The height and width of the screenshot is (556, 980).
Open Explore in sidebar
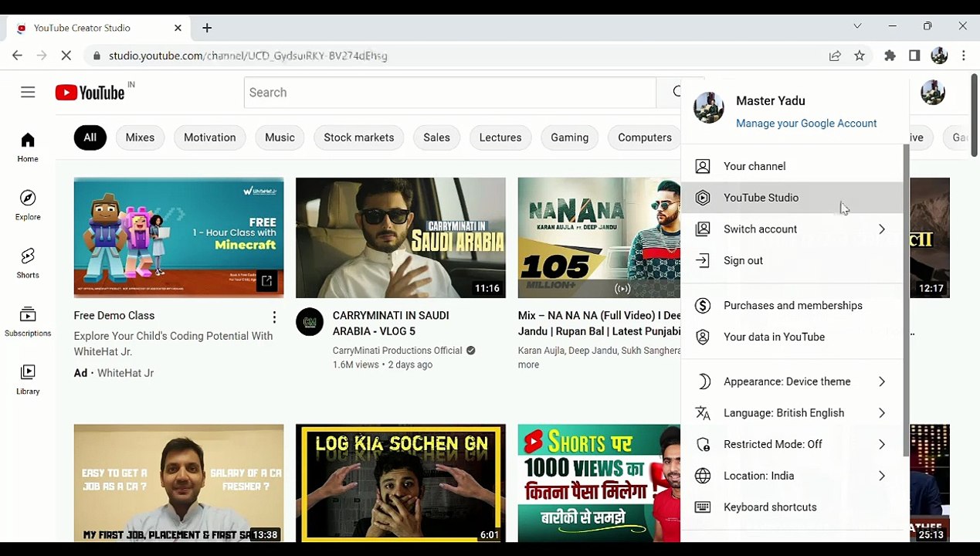pos(28,205)
